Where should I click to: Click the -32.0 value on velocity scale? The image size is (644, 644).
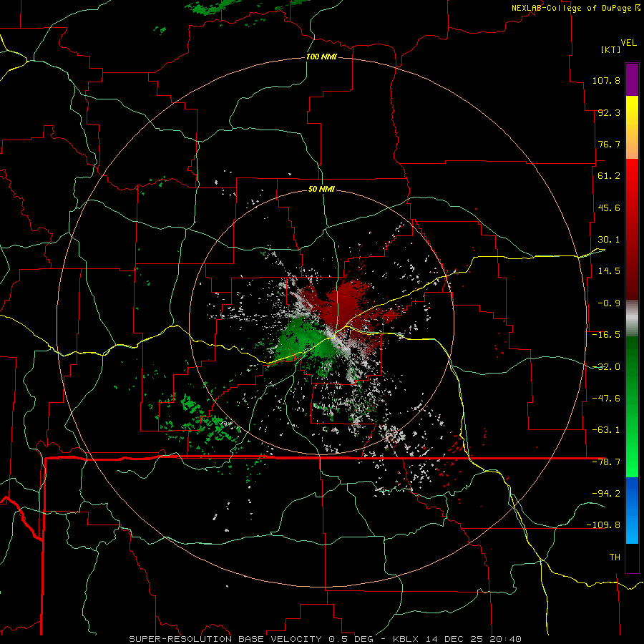point(606,367)
